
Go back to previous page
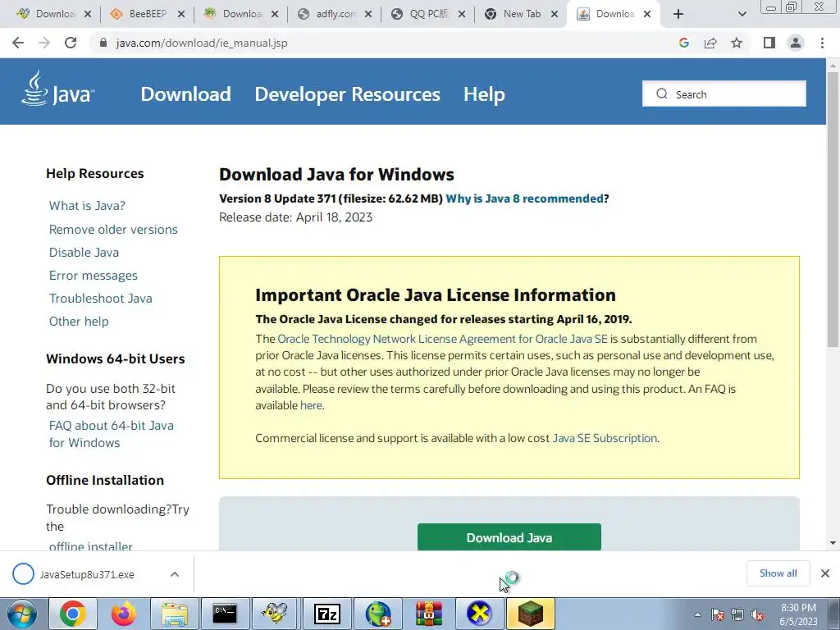tap(18, 43)
